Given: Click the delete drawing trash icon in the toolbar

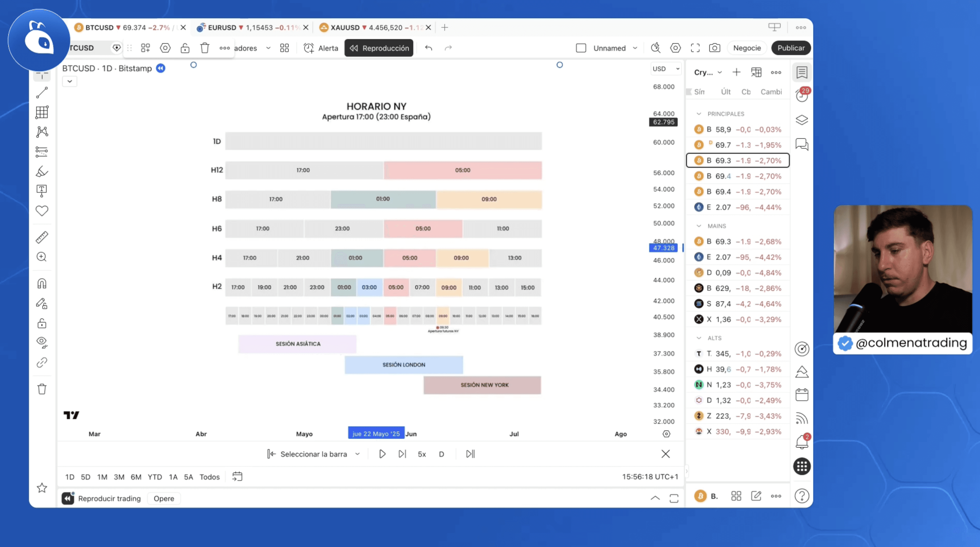Looking at the screenshot, I should pos(205,48).
